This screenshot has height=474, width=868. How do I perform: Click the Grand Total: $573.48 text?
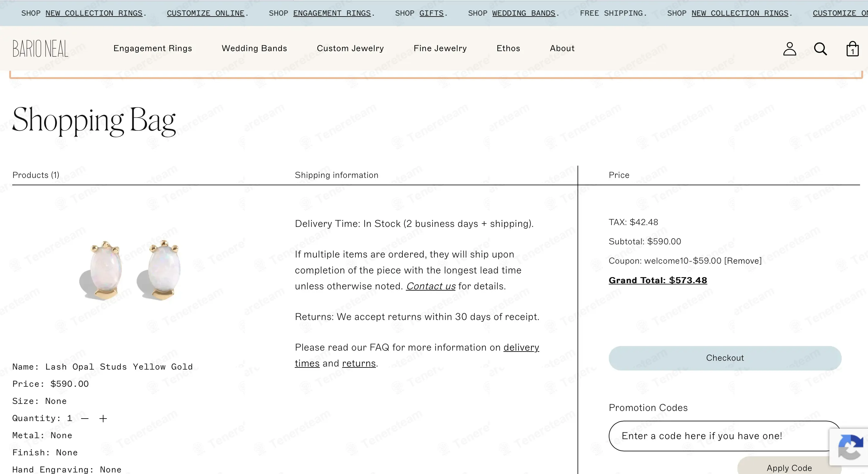(658, 280)
